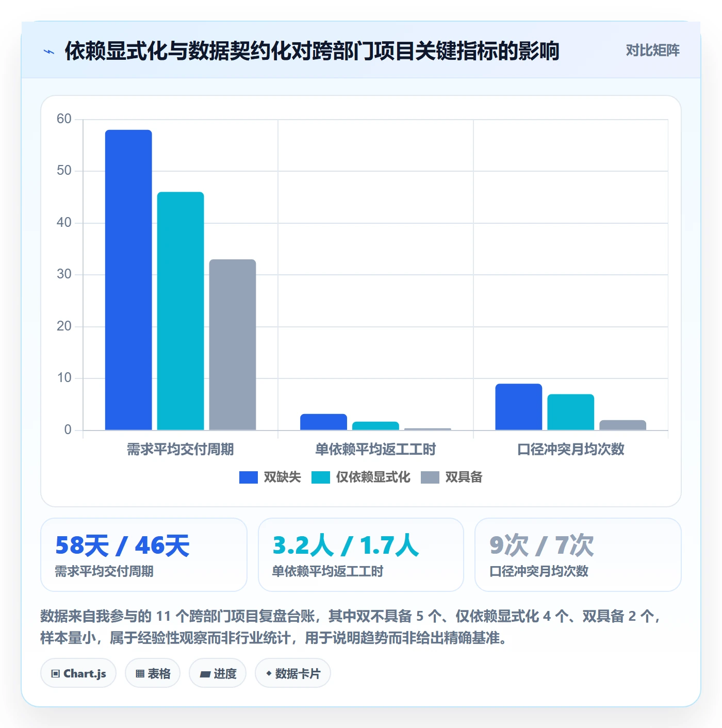Click the cyan 需求平均交付周期 bar
The image size is (722, 728).
(x=180, y=311)
